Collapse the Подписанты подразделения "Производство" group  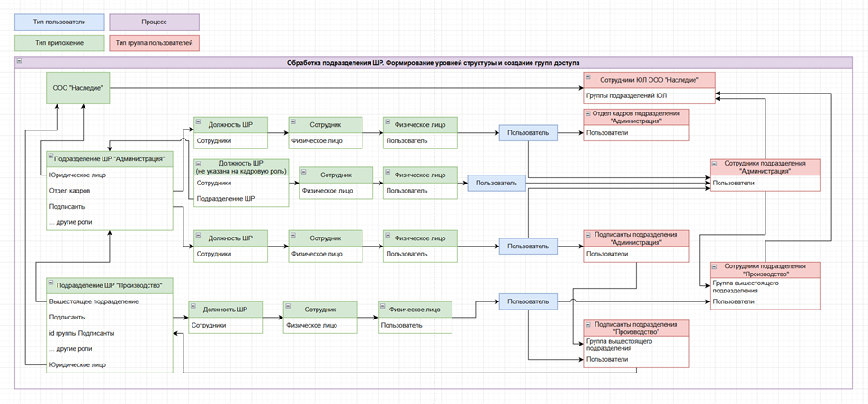[588, 324]
